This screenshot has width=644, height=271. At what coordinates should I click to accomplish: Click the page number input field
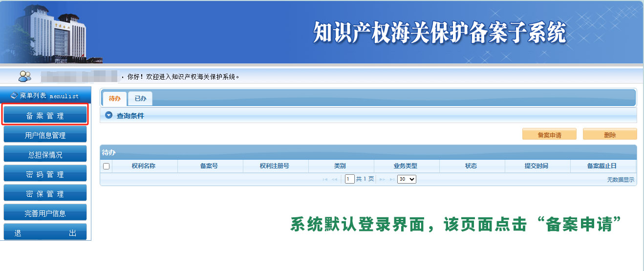[349, 179]
